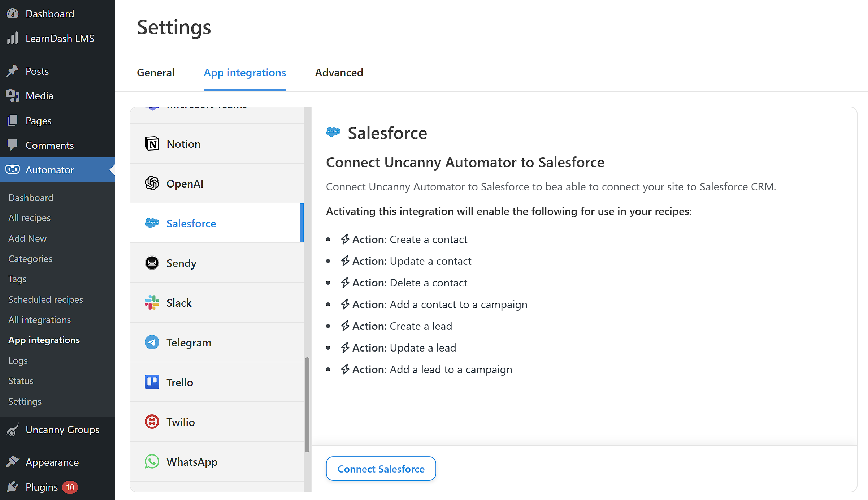Click the Comments speech bubble icon

13,145
